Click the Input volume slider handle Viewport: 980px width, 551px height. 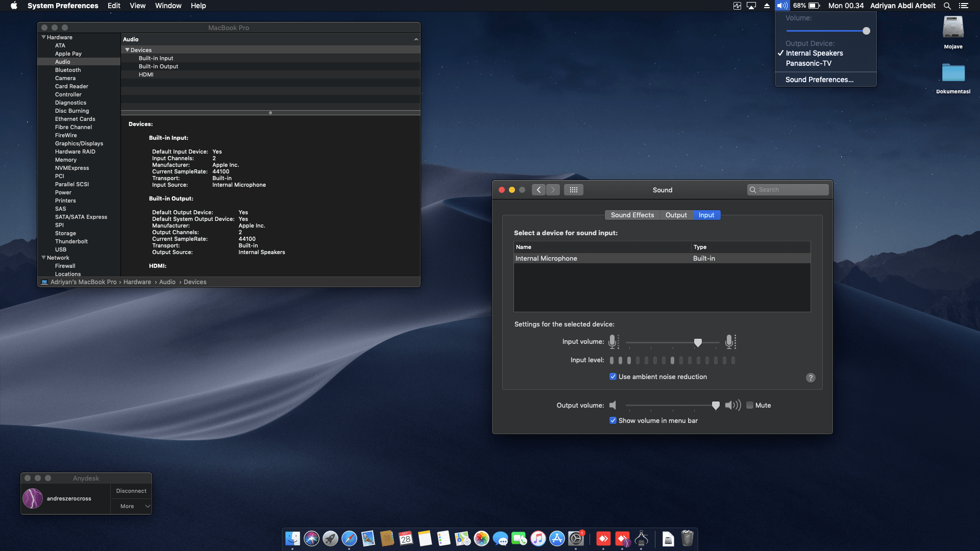click(x=698, y=342)
